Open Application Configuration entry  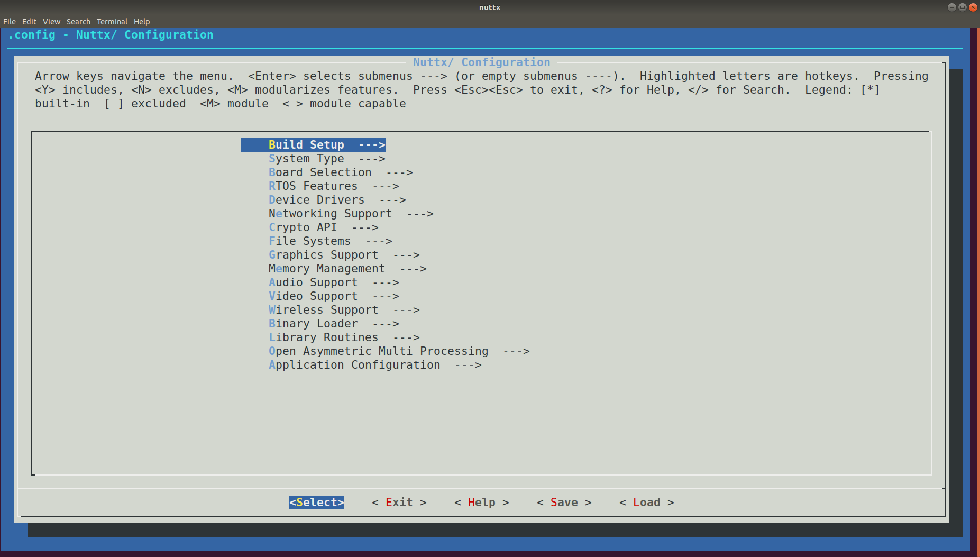(374, 365)
